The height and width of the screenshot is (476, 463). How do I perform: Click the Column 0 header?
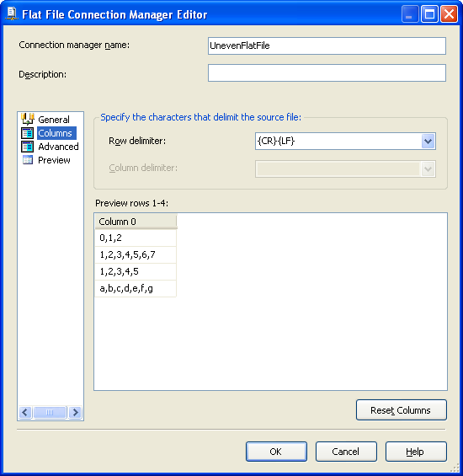pyautogui.click(x=136, y=222)
